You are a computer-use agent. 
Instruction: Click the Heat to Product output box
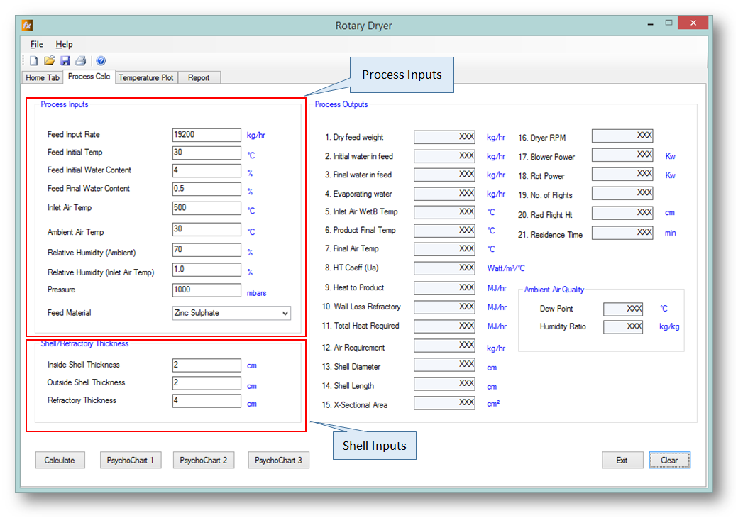445,287
